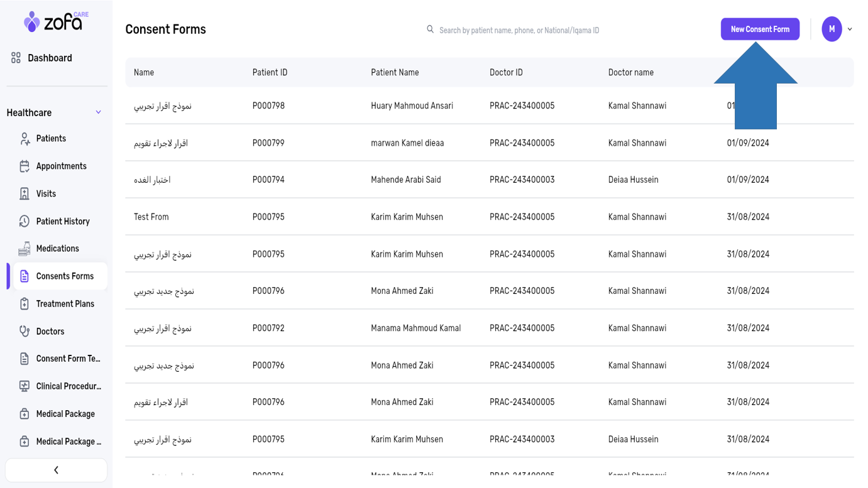Open the user profile dropdown arrow
Screen dimensions: 868x488
(x=850, y=30)
